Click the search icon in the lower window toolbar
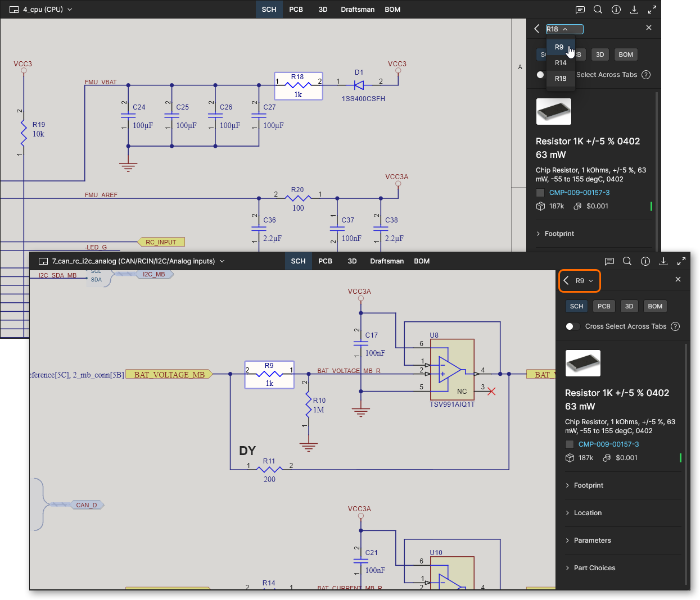700x600 pixels. (627, 261)
